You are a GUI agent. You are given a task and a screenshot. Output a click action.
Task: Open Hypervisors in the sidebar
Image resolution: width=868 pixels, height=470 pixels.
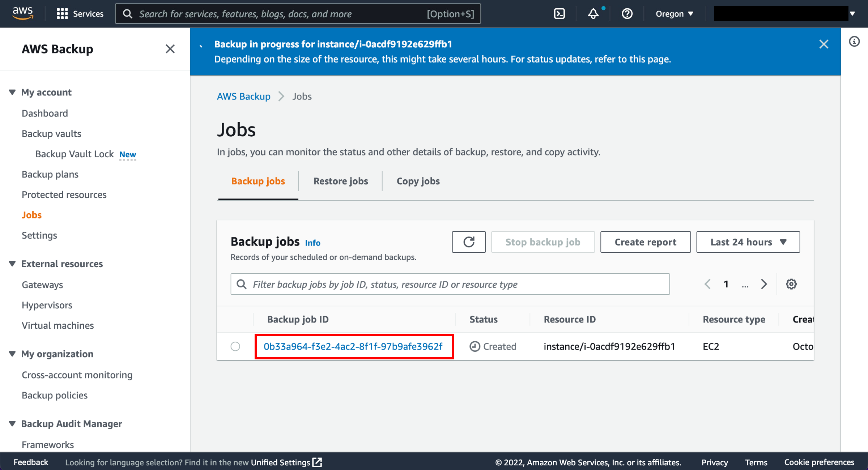[x=47, y=305]
